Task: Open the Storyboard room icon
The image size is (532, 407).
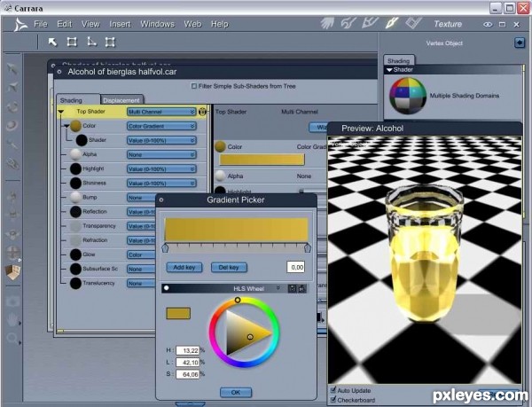Action: tap(370, 23)
